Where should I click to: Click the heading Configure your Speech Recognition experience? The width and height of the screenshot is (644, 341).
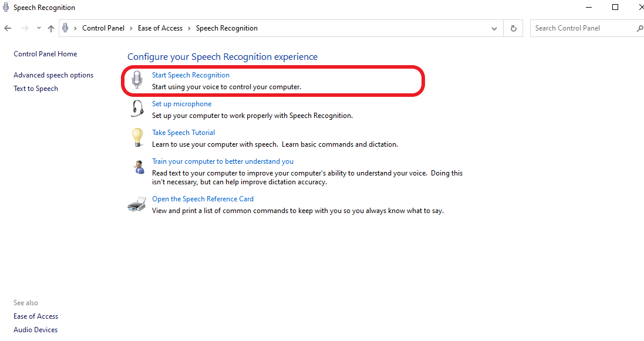tap(222, 57)
